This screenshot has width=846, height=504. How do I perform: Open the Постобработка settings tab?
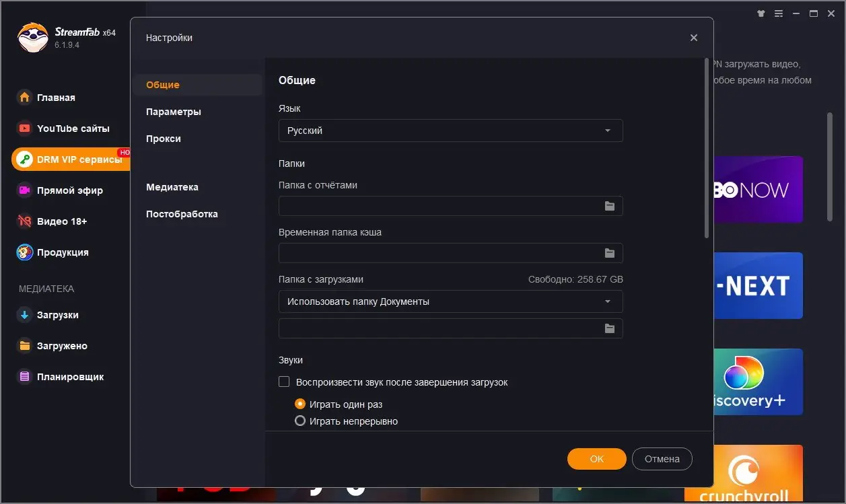(182, 213)
